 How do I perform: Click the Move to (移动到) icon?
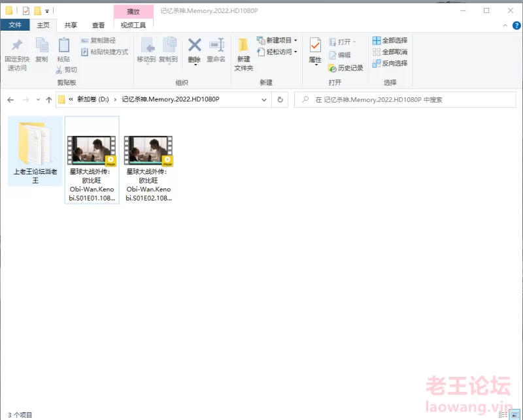[148, 45]
